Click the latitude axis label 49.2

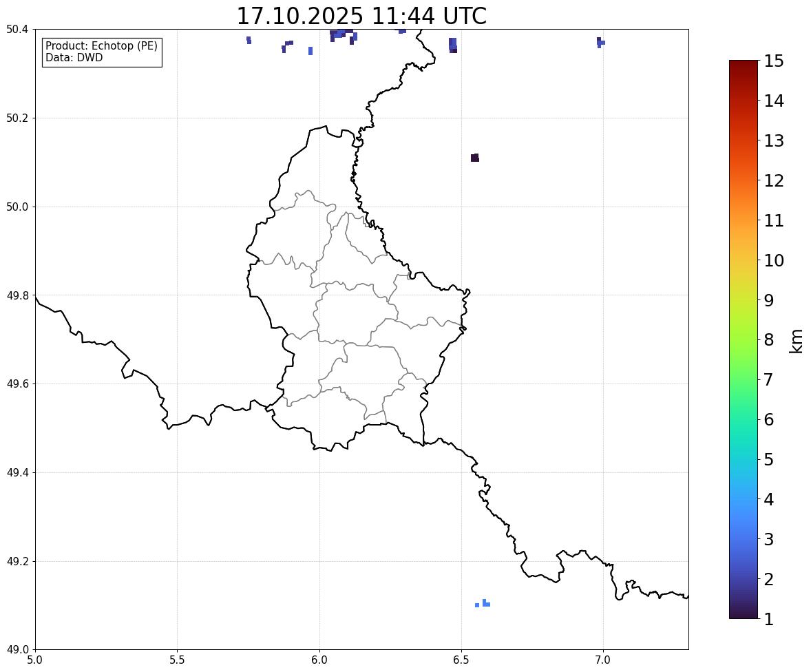click(17, 561)
